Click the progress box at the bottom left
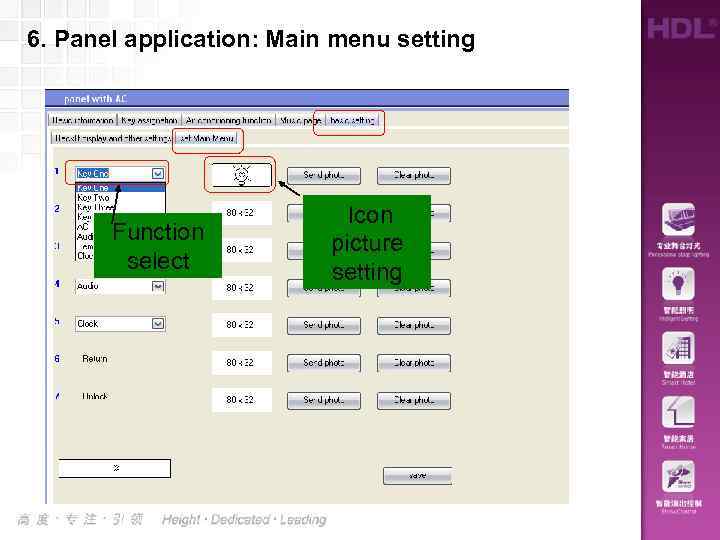720x540 pixels. tap(115, 468)
